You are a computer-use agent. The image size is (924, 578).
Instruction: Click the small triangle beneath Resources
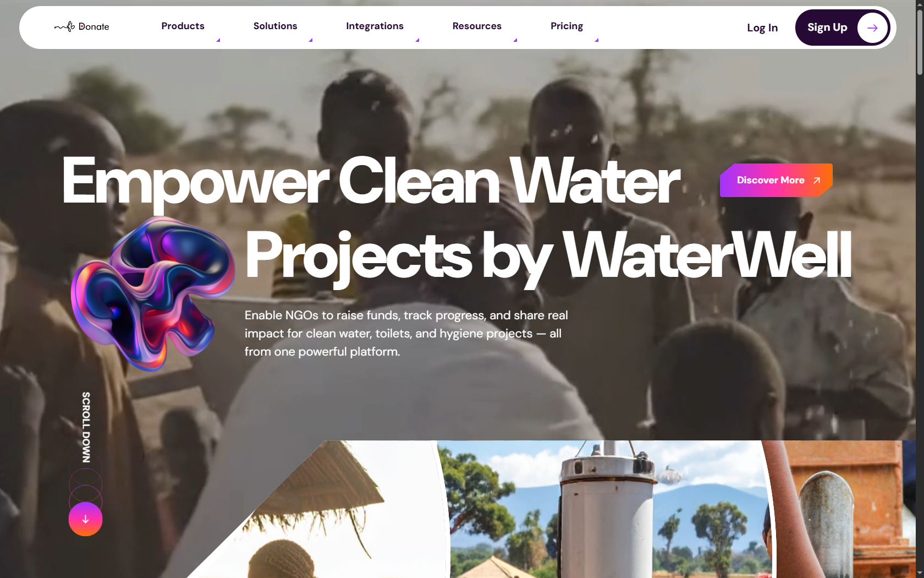515,40
